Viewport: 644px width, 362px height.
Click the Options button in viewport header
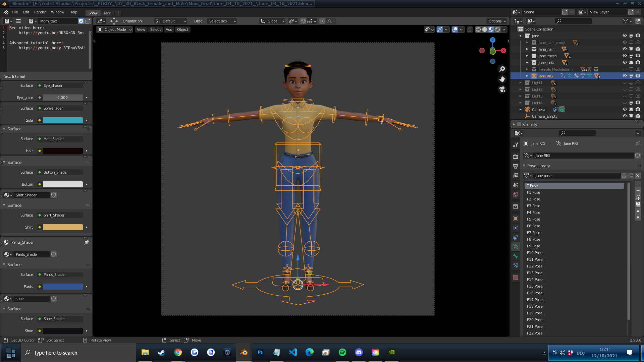click(x=497, y=21)
